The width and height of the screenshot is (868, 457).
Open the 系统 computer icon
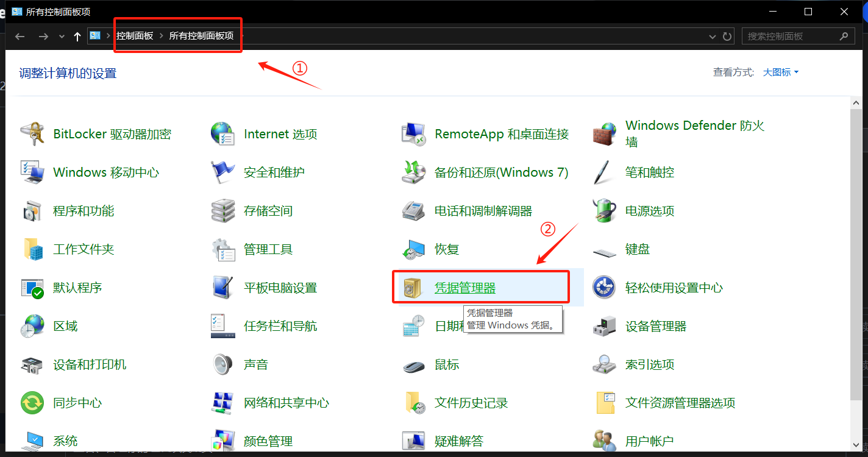click(x=32, y=440)
